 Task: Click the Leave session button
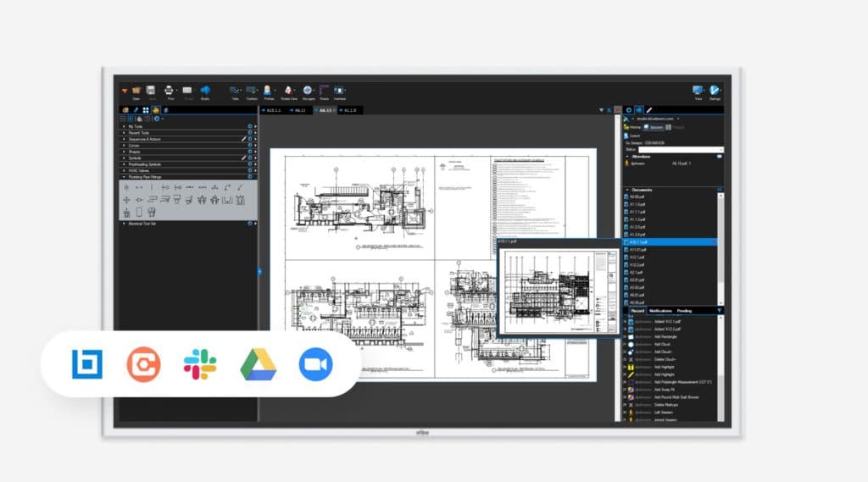[632, 136]
